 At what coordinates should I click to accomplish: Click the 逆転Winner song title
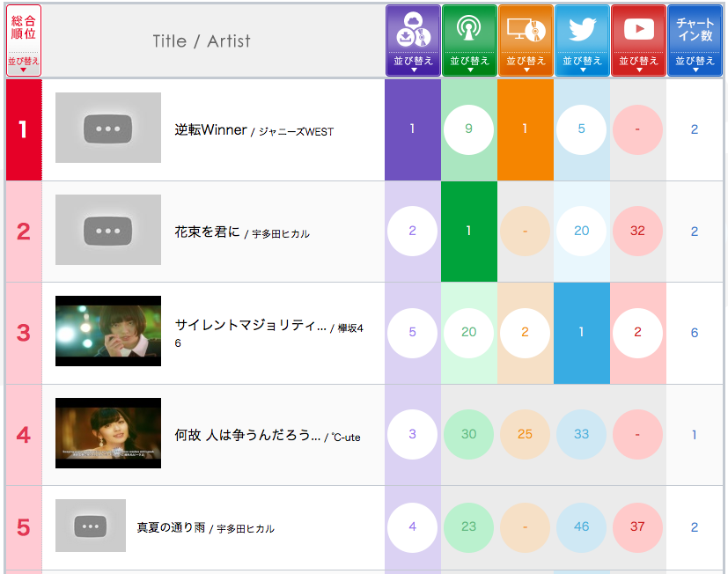click(210, 130)
